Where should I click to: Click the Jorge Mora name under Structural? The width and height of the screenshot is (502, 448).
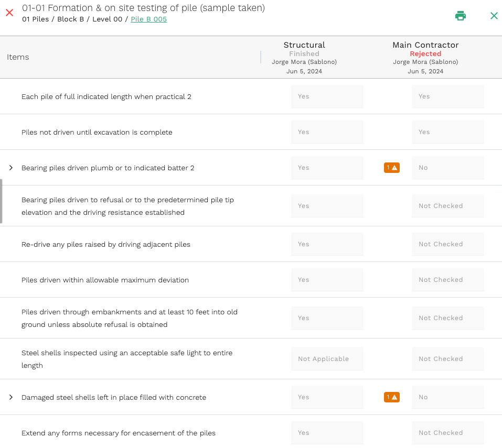(304, 62)
